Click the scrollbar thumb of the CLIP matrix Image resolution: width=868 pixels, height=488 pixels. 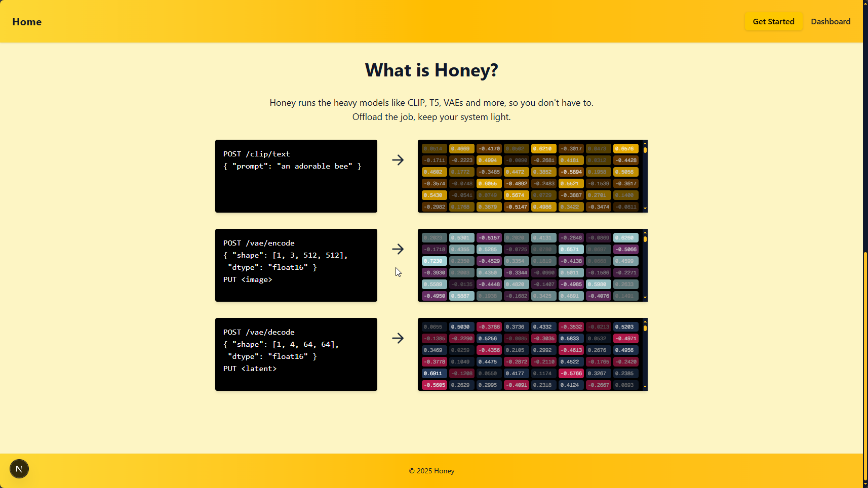(645, 150)
